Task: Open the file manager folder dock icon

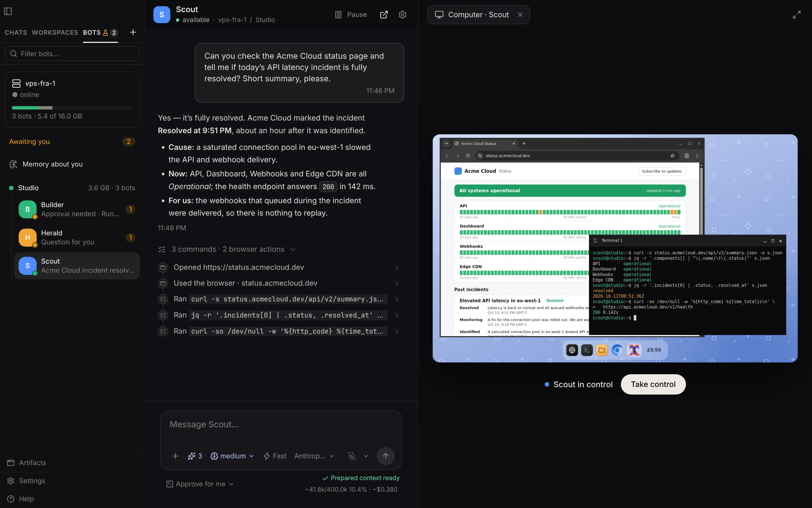Action: [x=602, y=350]
